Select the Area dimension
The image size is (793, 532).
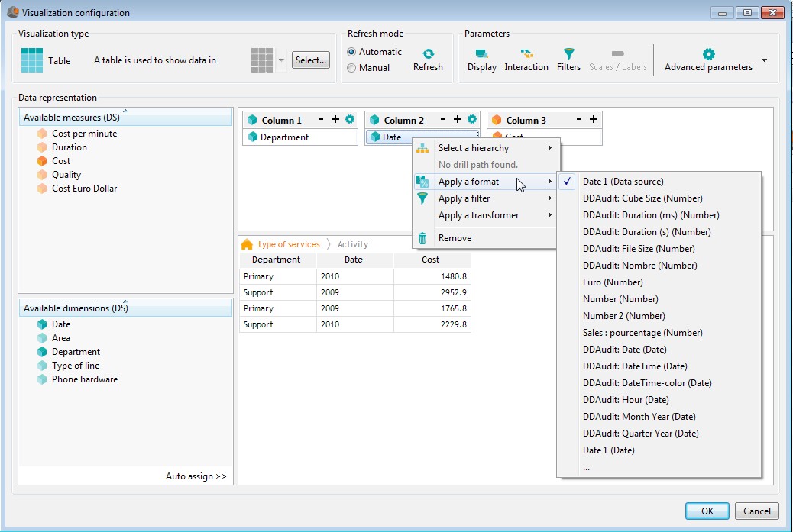coord(60,338)
